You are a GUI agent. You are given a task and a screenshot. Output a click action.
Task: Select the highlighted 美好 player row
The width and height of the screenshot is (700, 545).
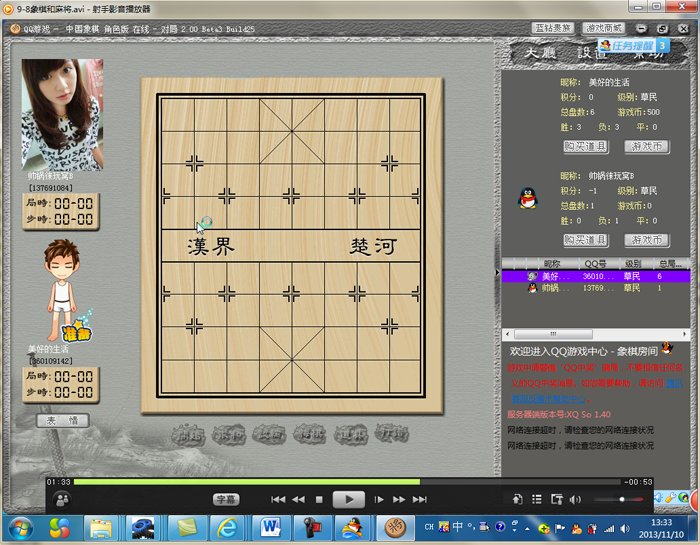click(x=596, y=276)
